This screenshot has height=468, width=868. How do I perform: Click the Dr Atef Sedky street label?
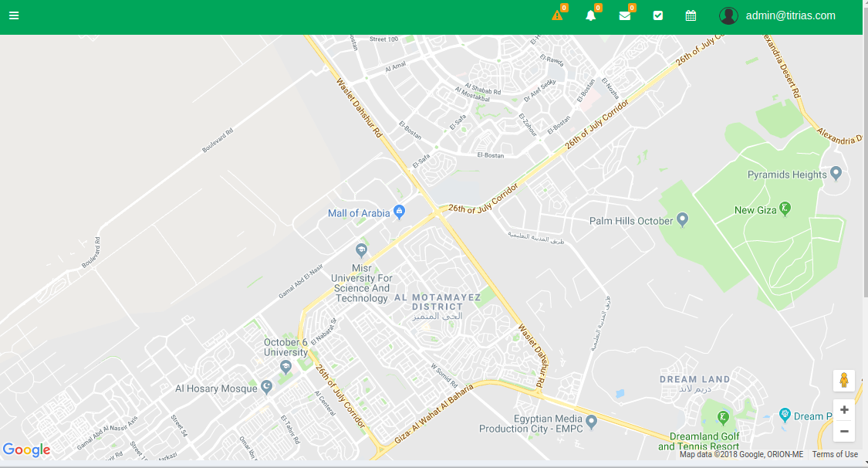point(540,90)
